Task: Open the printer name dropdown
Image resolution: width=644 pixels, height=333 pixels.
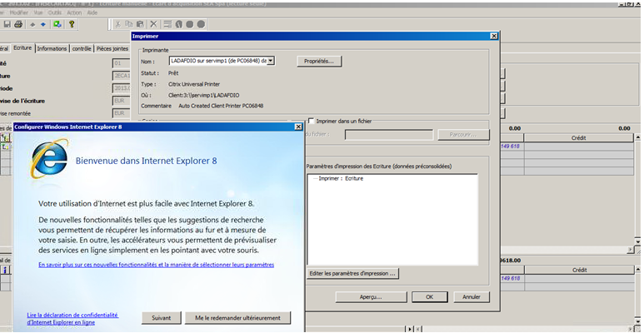Action: pos(271,61)
